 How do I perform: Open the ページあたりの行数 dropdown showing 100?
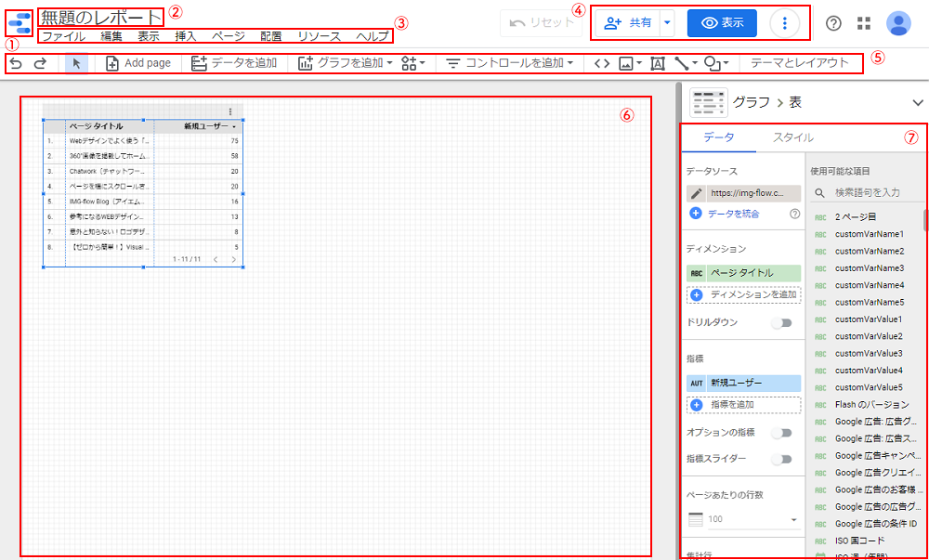click(743, 519)
